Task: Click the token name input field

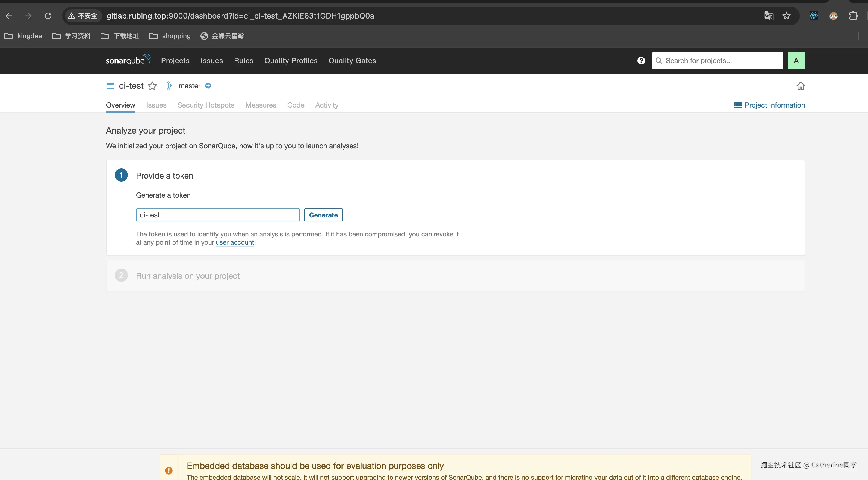Action: coord(218,215)
